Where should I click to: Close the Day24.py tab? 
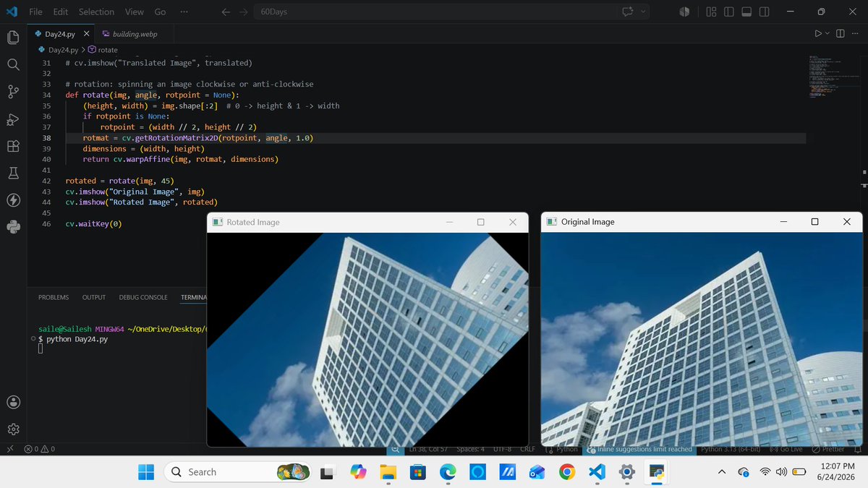pos(87,34)
